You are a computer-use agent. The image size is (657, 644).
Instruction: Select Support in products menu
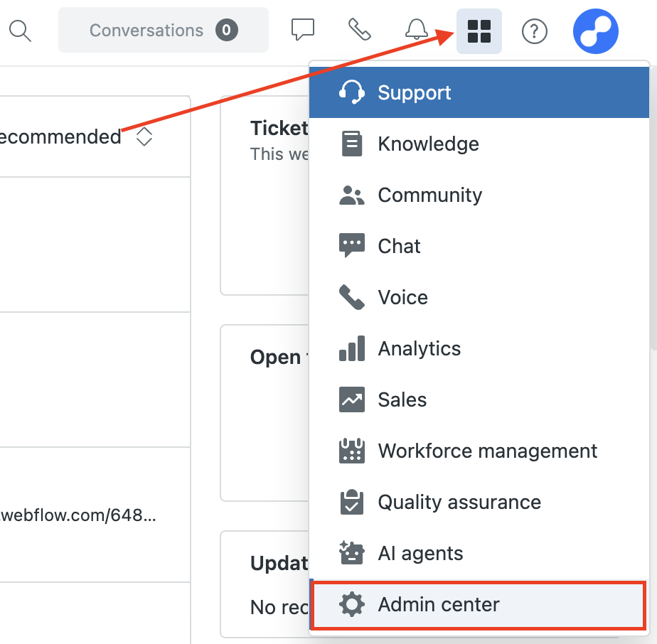[x=479, y=92]
